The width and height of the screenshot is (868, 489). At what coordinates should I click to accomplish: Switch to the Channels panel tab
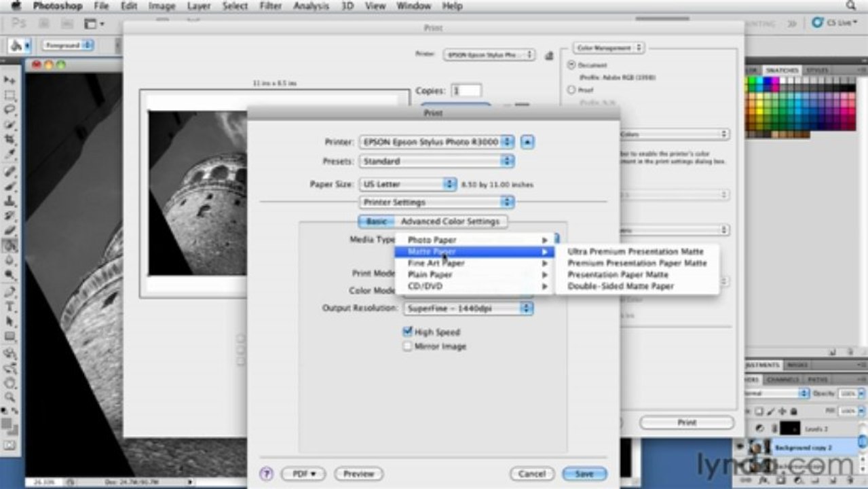click(x=782, y=380)
